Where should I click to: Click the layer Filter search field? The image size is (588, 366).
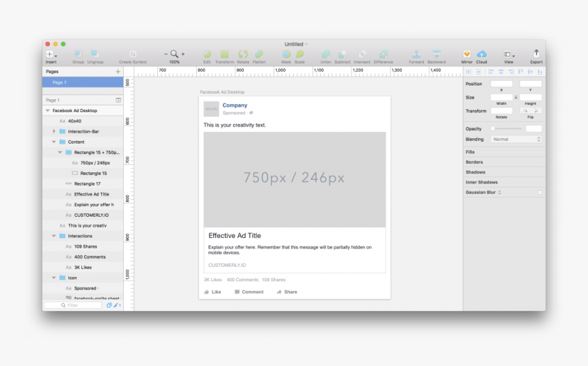73,305
